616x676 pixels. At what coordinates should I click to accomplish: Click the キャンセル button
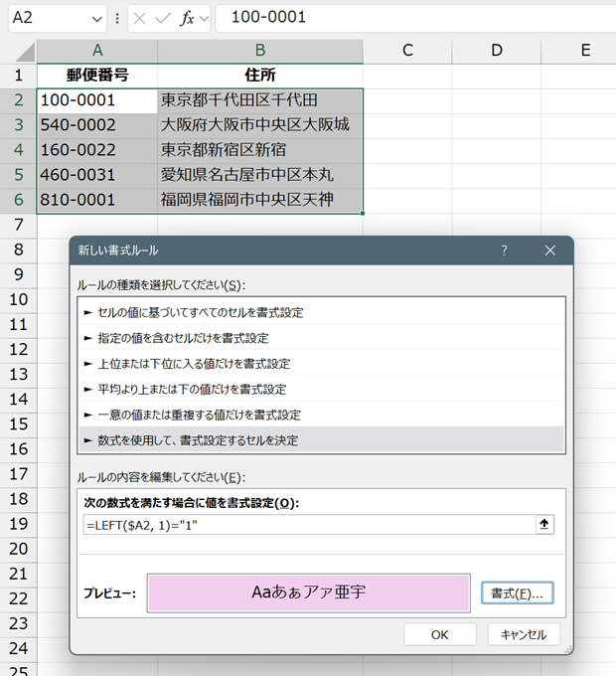(x=524, y=634)
